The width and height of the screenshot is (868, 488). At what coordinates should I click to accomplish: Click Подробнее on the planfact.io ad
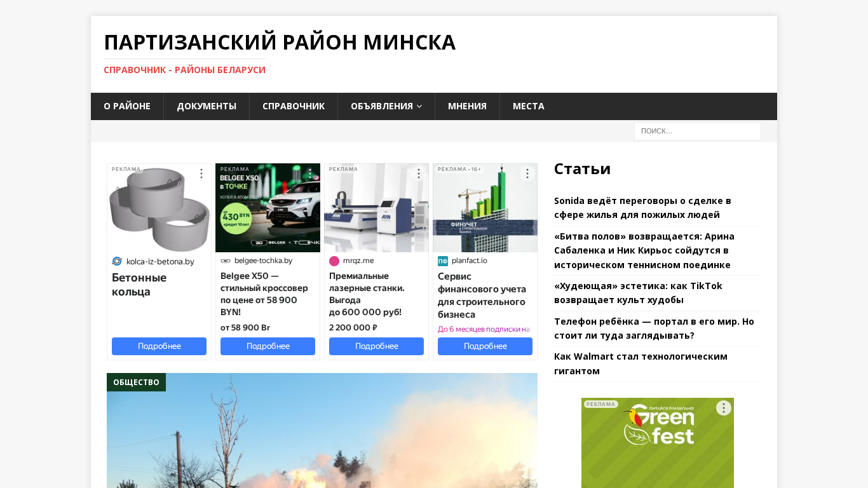pos(485,346)
